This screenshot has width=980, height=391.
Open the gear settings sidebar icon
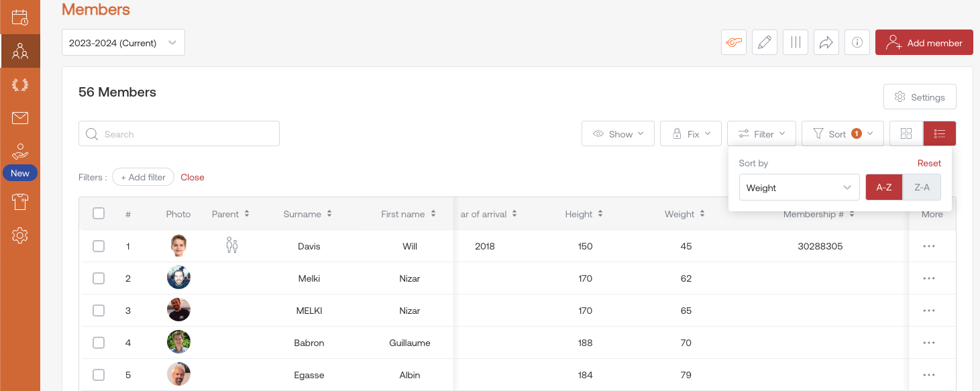[x=20, y=235]
